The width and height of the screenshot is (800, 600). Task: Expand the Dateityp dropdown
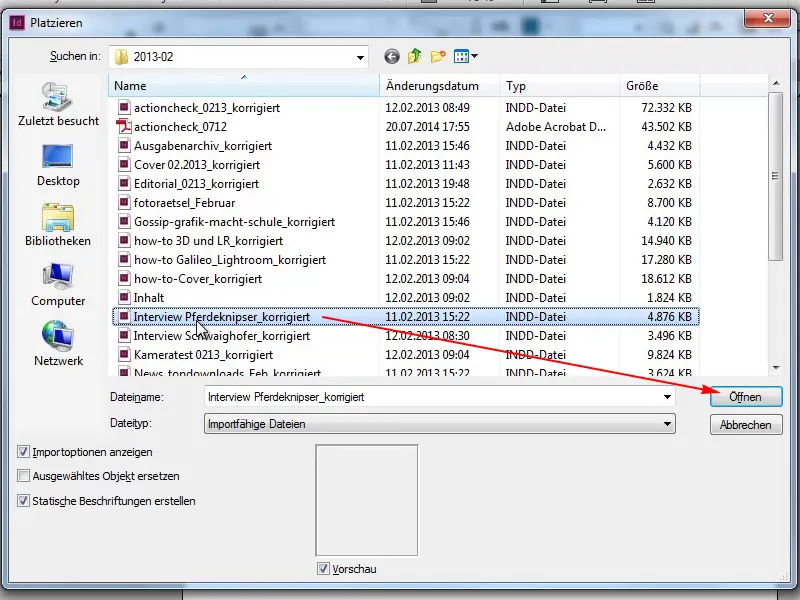point(667,424)
